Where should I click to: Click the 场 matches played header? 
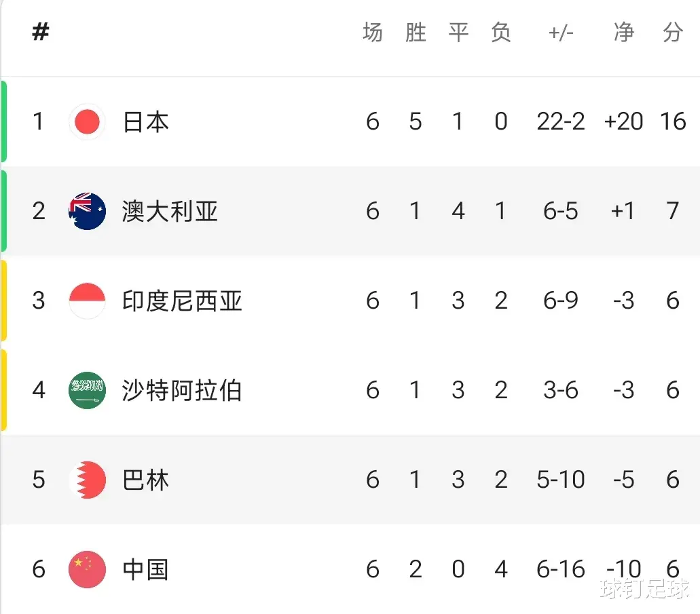tap(373, 32)
